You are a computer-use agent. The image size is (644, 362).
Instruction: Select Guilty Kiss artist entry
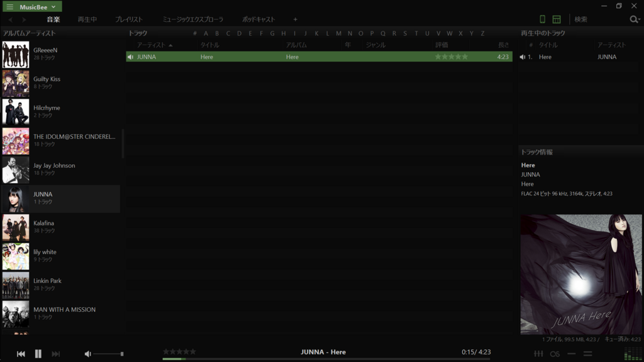pos(61,84)
